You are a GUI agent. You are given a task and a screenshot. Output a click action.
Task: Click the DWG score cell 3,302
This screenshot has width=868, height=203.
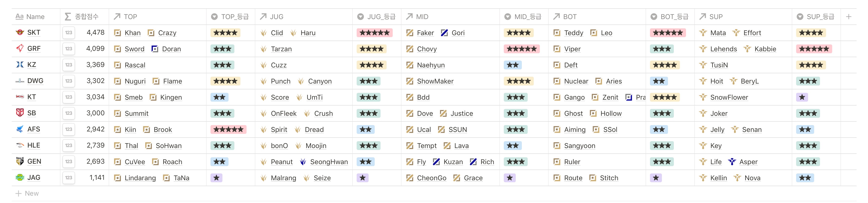95,81
